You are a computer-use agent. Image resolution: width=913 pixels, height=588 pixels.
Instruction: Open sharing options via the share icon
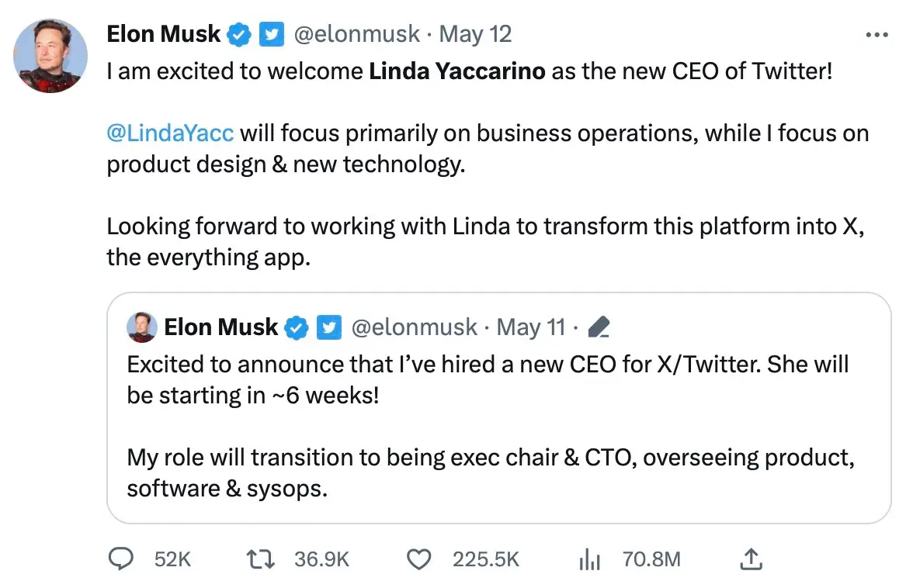point(750,559)
